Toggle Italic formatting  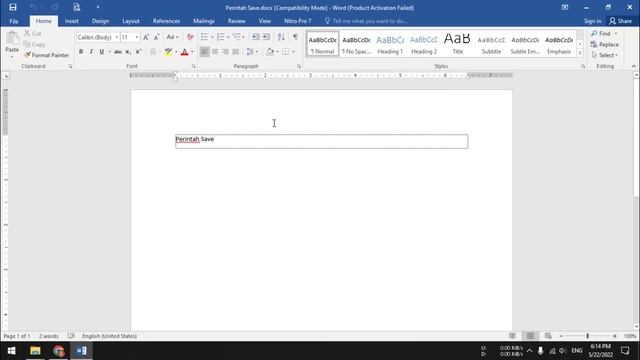91,52
